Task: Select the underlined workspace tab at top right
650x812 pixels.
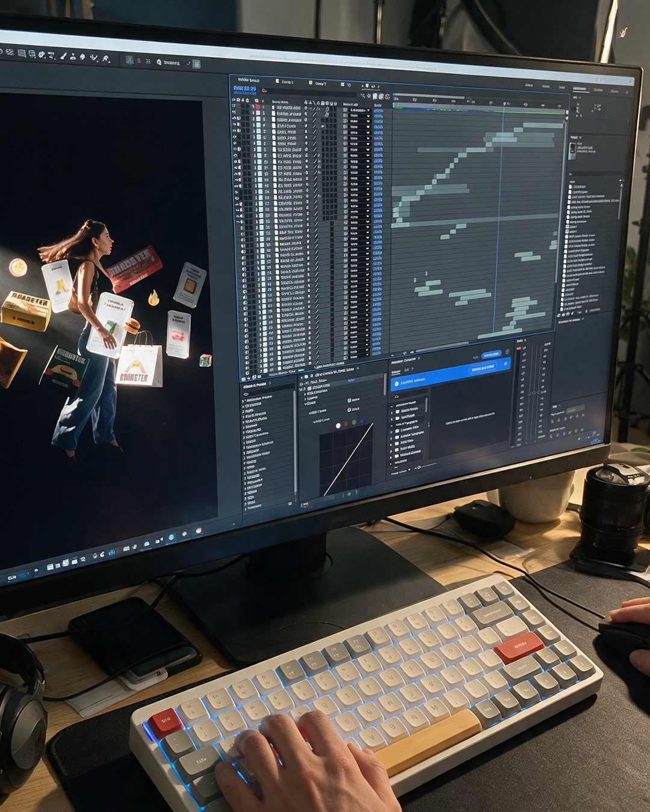Action: (x=579, y=88)
